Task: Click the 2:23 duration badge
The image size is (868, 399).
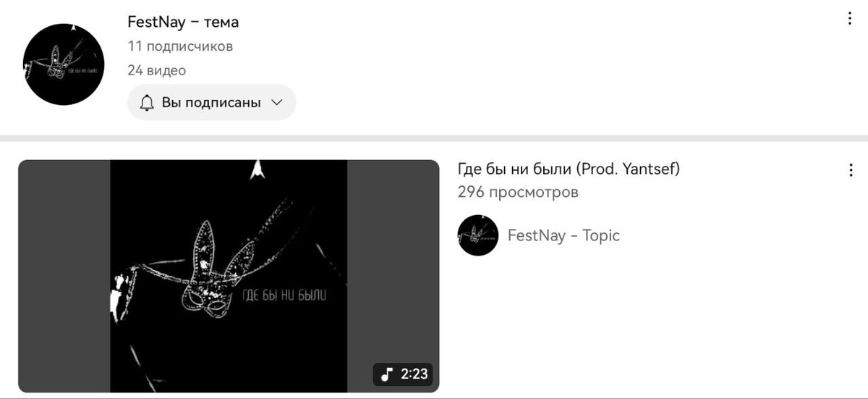Action: [x=403, y=374]
